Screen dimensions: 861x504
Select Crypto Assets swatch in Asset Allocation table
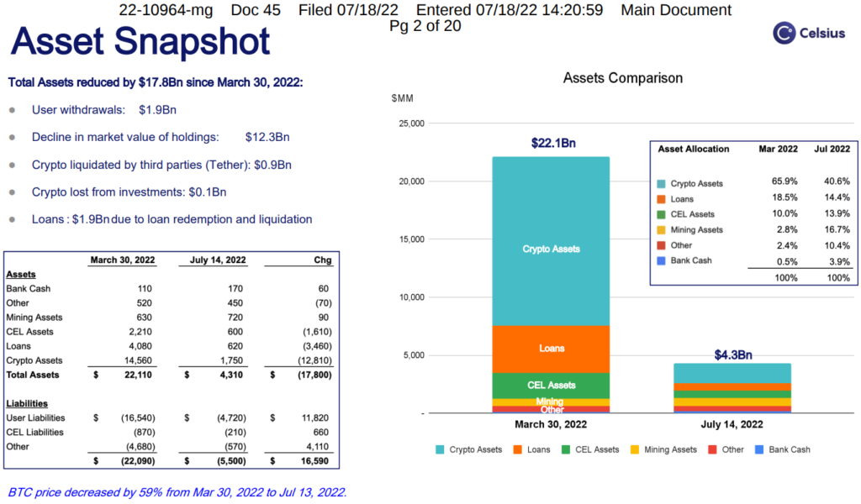(662, 184)
